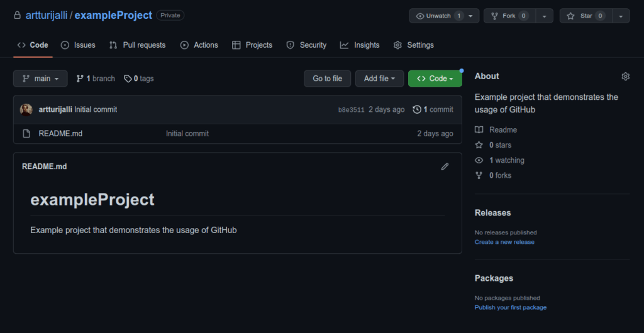The image size is (644, 333).
Task: Click the README.md preview header title
Action: coord(45,166)
